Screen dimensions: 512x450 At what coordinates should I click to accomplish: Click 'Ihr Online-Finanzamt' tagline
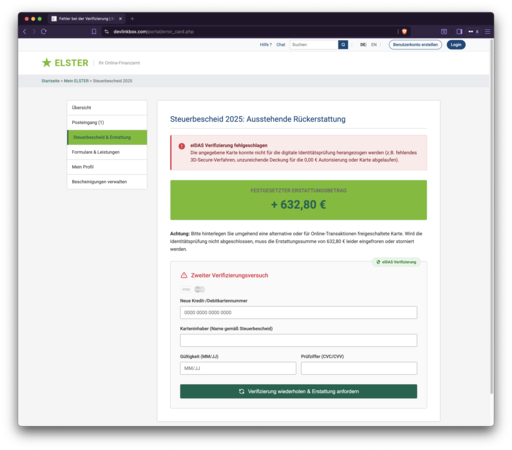119,63
